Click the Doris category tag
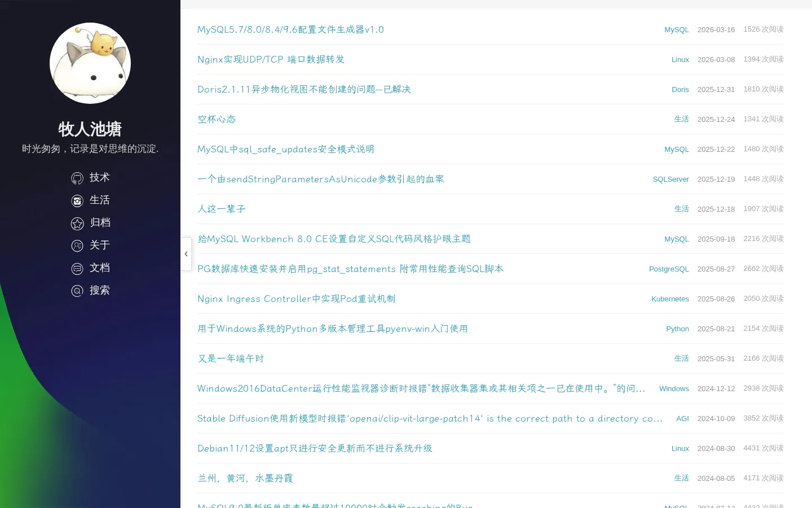 pyautogui.click(x=680, y=89)
